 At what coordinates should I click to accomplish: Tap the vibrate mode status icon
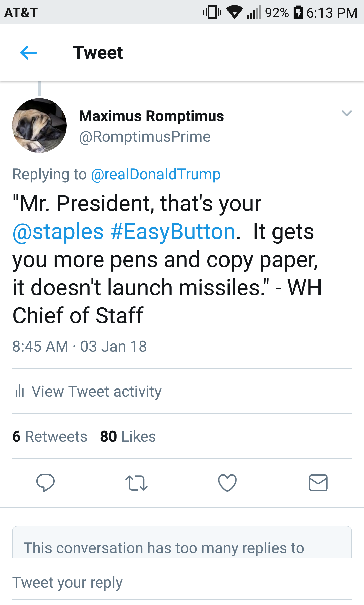click(x=212, y=12)
